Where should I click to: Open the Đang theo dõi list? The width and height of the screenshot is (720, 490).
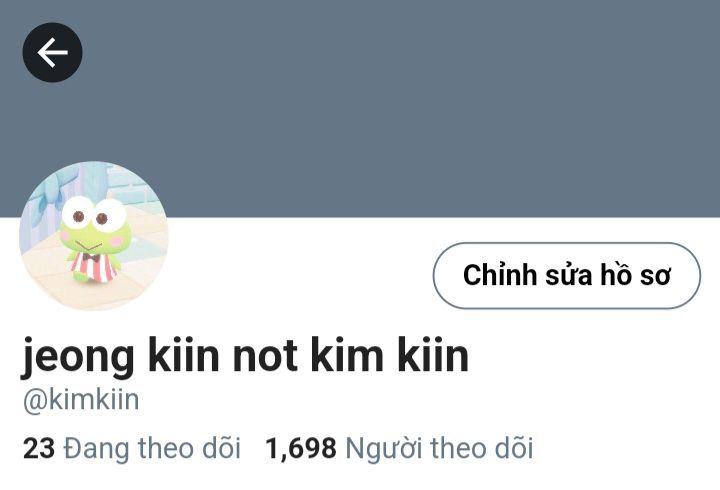(x=132, y=448)
